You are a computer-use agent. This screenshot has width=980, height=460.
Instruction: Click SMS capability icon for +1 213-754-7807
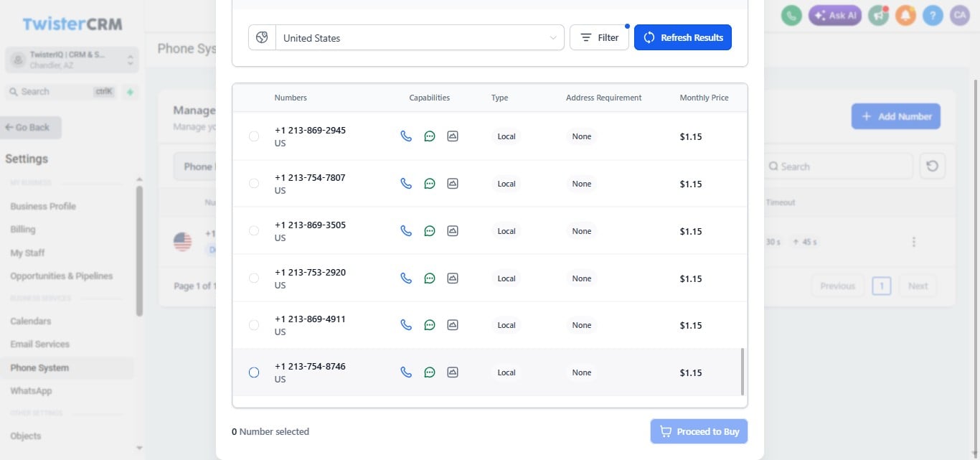click(x=430, y=183)
